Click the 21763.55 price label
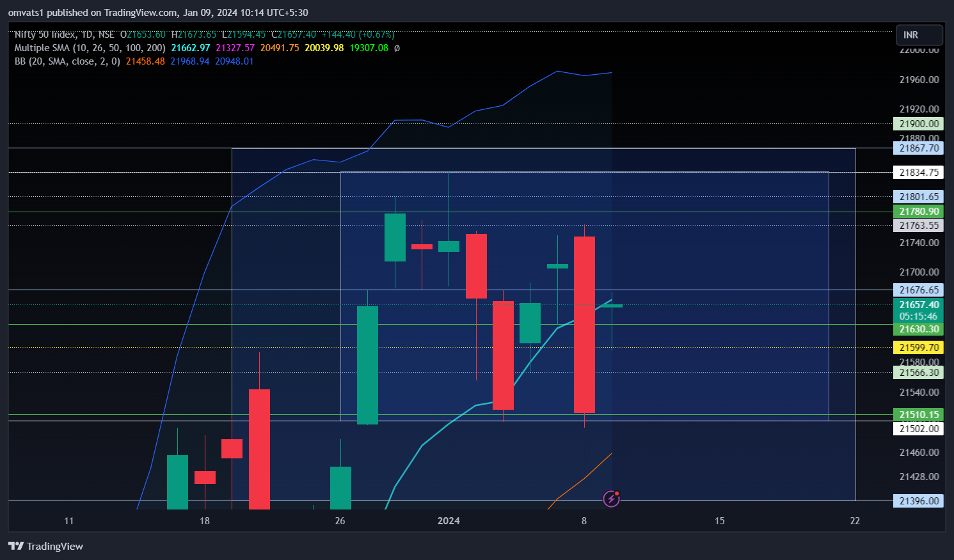 point(918,226)
